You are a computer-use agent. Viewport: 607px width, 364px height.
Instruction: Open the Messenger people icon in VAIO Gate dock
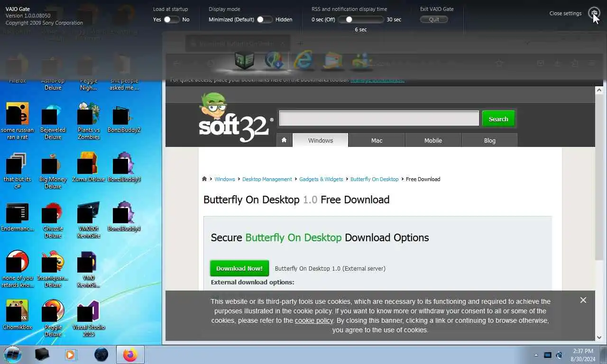coord(362,61)
